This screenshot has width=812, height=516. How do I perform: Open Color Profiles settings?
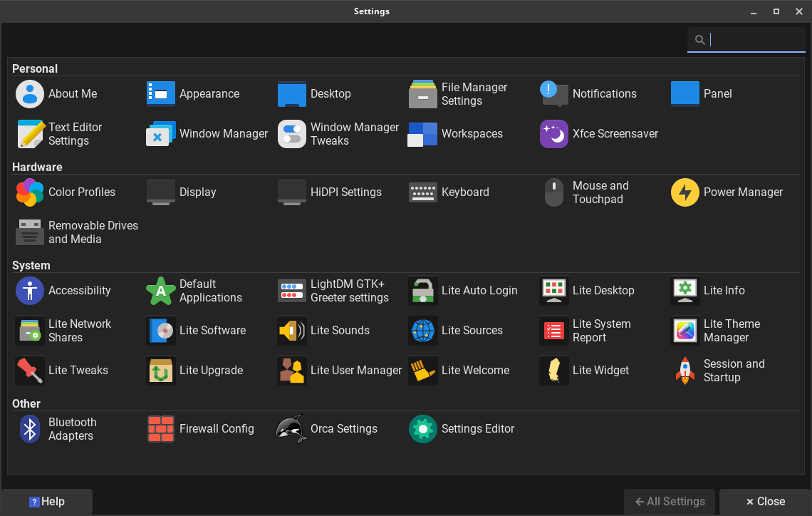pyautogui.click(x=66, y=192)
